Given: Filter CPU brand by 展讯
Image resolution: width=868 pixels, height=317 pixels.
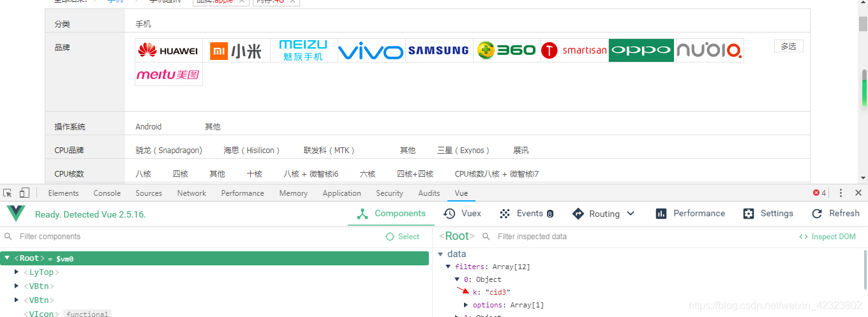Looking at the screenshot, I should 521,150.
